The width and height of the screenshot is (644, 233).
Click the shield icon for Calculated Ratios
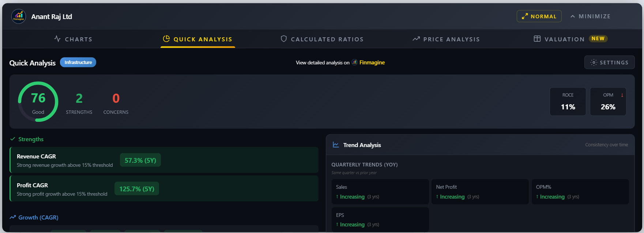283,39
